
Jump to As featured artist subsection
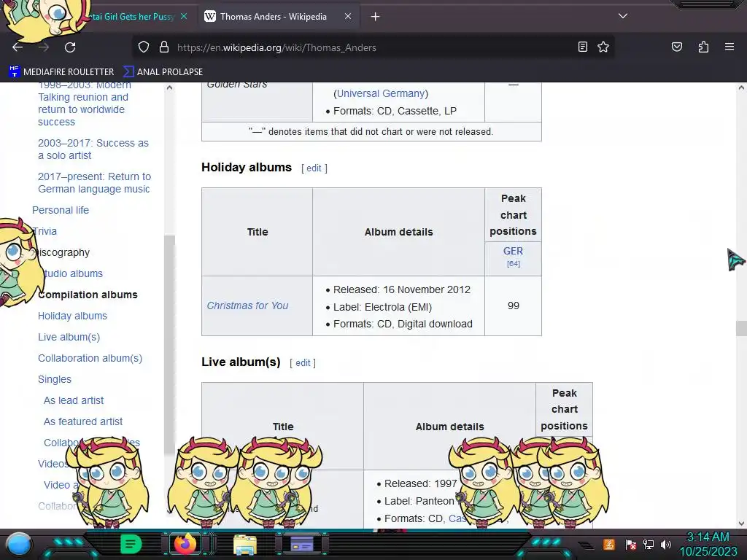point(83,421)
